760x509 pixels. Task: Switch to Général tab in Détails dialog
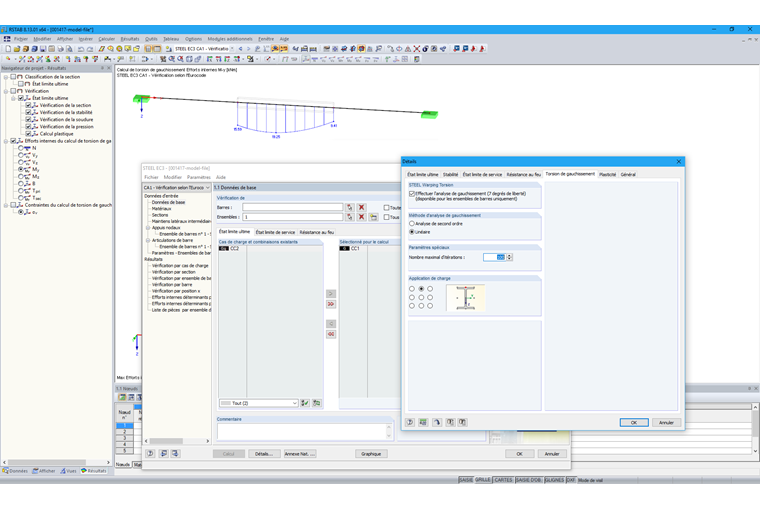click(x=628, y=175)
